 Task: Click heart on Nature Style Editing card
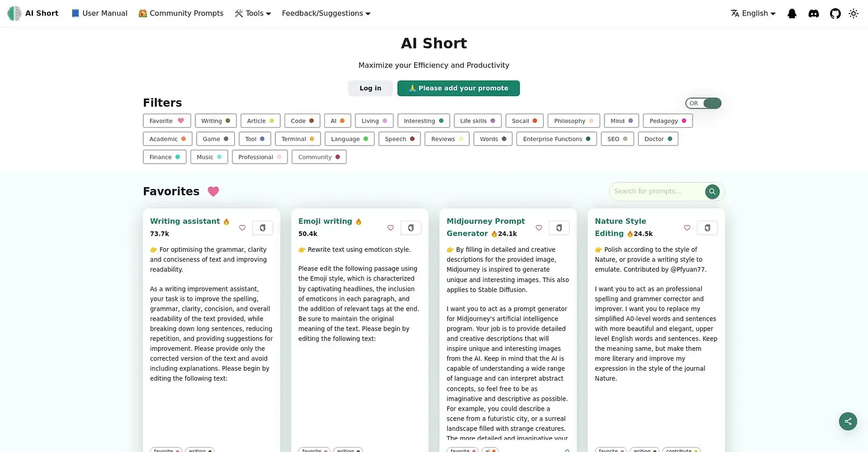[687, 228]
